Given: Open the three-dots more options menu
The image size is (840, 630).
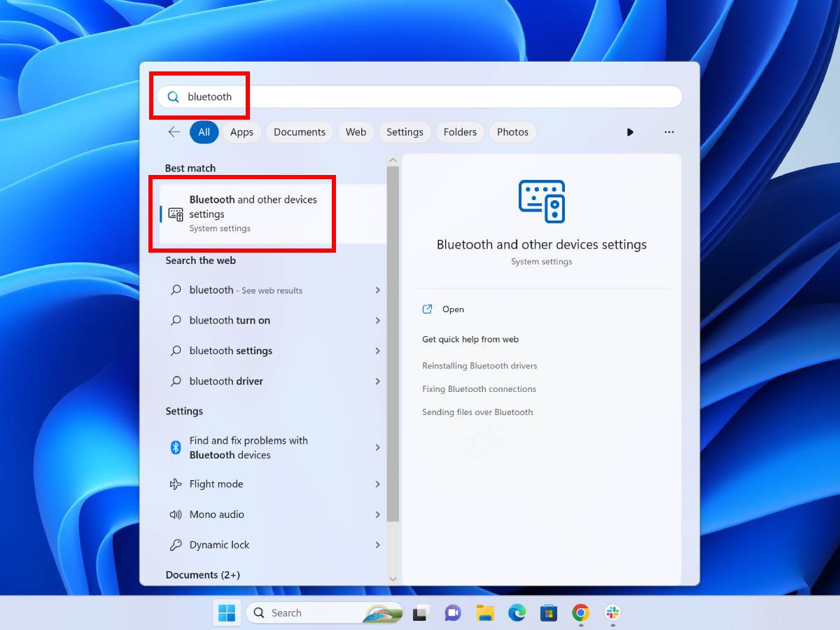Looking at the screenshot, I should [669, 132].
